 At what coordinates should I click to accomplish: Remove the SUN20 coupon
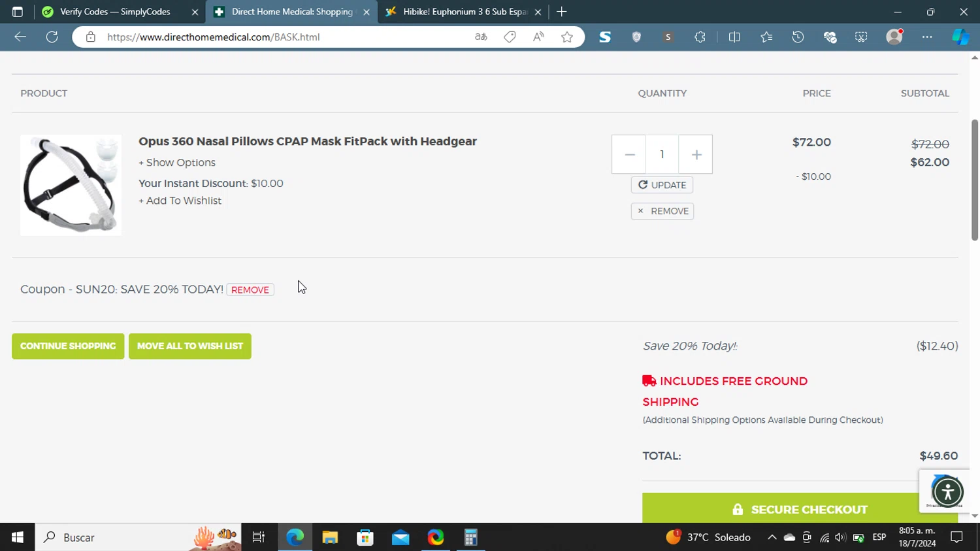(x=250, y=290)
